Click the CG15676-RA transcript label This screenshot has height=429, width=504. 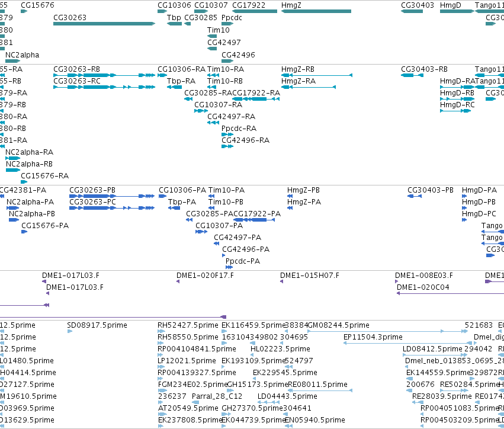[x=44, y=176]
